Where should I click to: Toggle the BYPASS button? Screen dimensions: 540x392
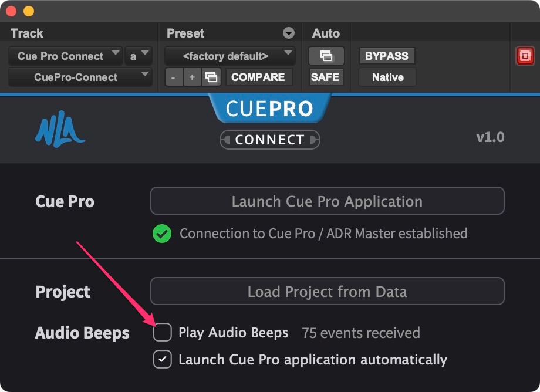pyautogui.click(x=387, y=56)
